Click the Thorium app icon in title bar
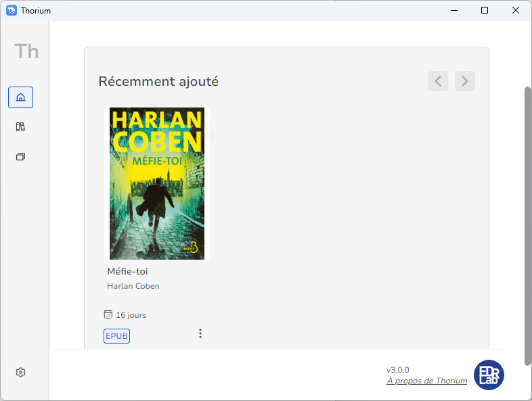 tap(12, 10)
